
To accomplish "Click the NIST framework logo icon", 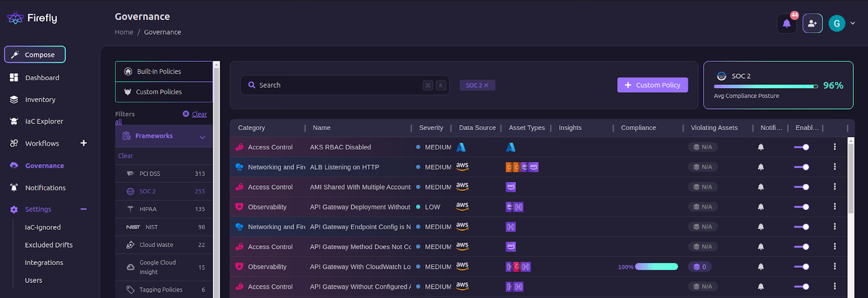I will pyautogui.click(x=133, y=227).
